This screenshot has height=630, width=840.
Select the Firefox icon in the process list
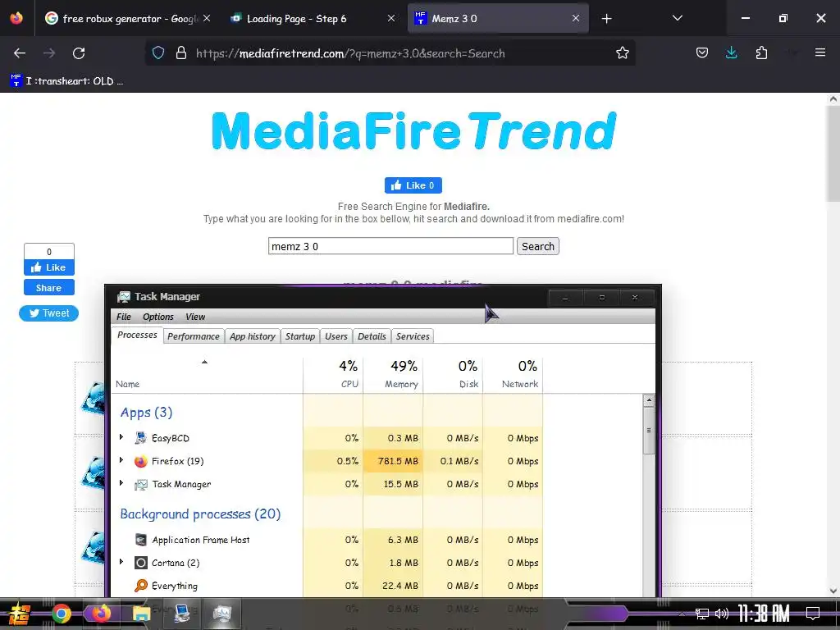click(140, 461)
